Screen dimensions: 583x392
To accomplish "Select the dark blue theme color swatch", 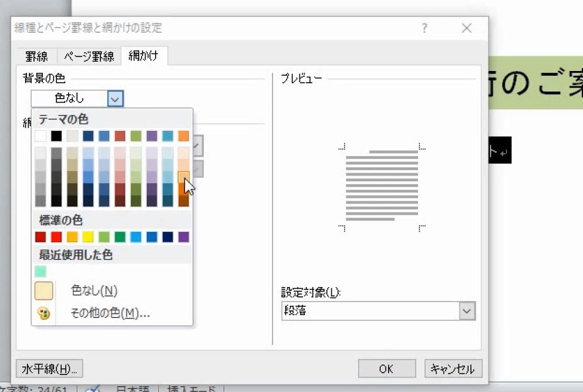I will click(x=88, y=136).
